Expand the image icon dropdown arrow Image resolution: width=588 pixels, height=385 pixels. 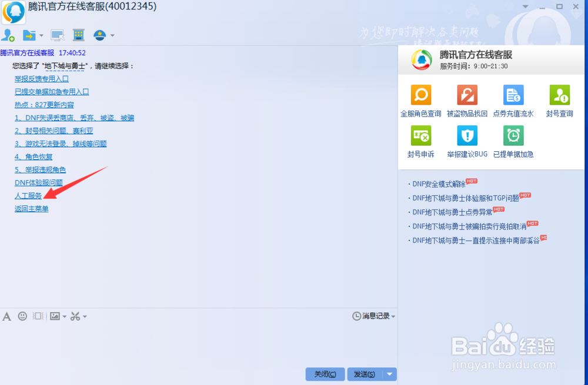tap(65, 317)
